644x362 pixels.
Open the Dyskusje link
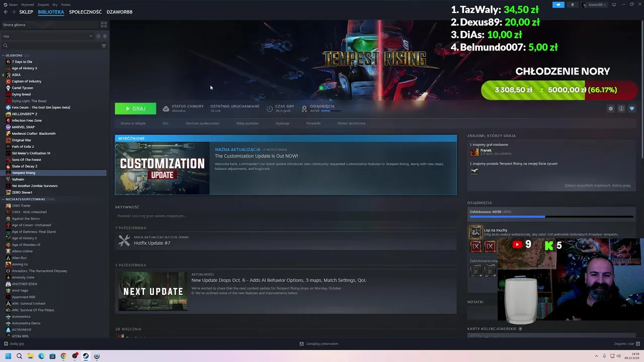coord(282,123)
